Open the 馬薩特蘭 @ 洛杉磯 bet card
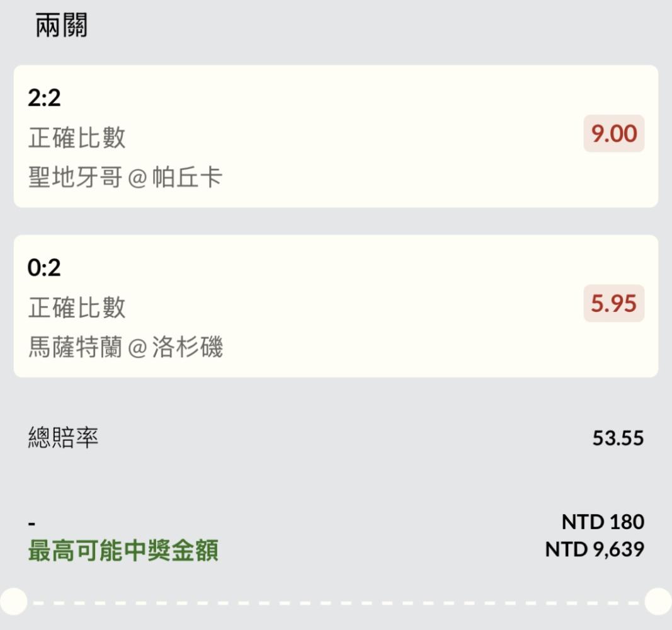672x630 pixels. pyautogui.click(x=336, y=306)
